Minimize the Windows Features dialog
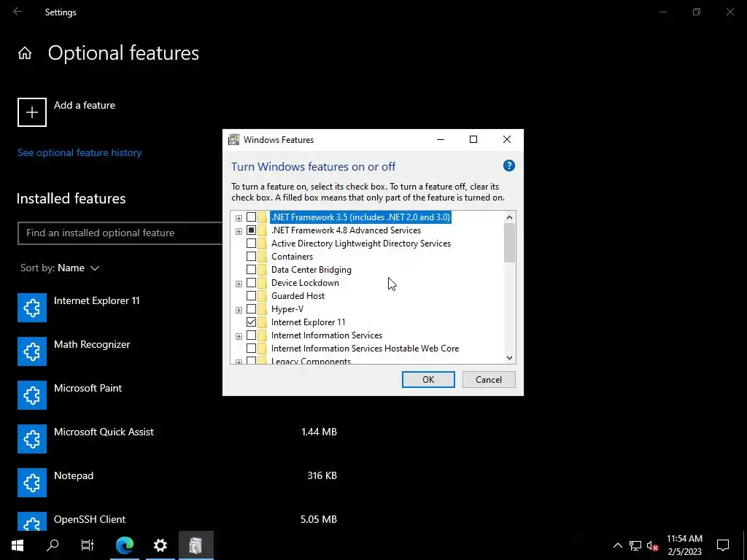This screenshot has height=560, width=747. coord(440,139)
